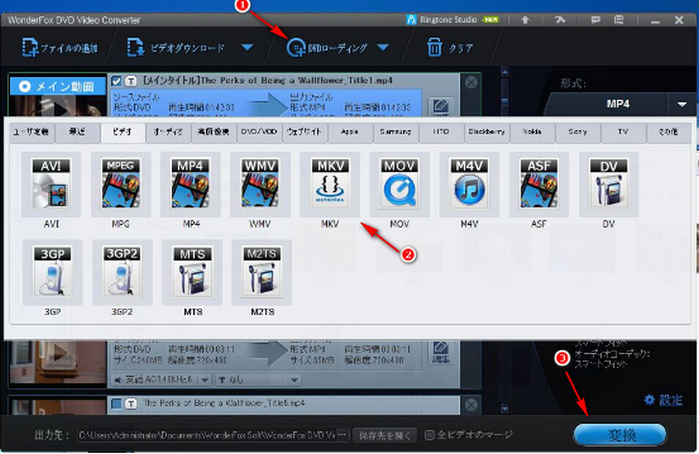Pick the MP4 video format icon
The image size is (699, 454).
190,184
